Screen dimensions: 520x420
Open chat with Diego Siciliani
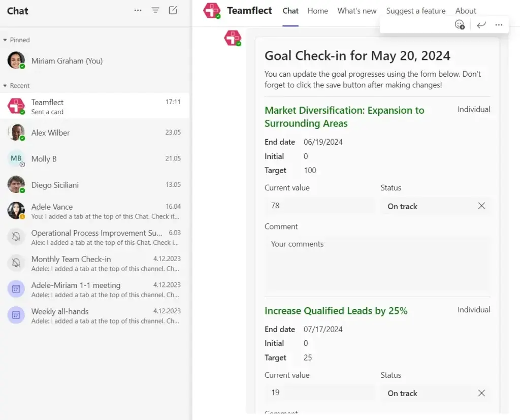click(x=94, y=185)
